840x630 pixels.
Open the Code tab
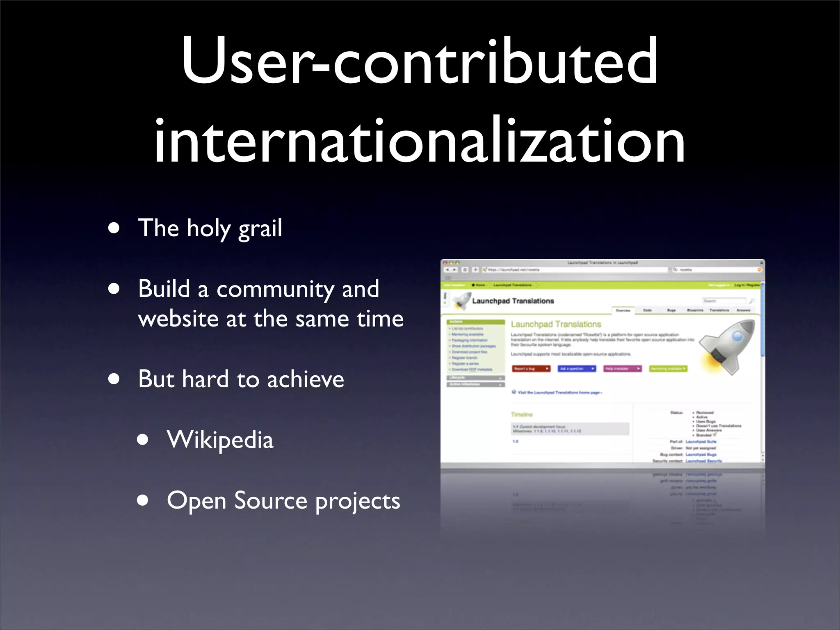tap(647, 310)
